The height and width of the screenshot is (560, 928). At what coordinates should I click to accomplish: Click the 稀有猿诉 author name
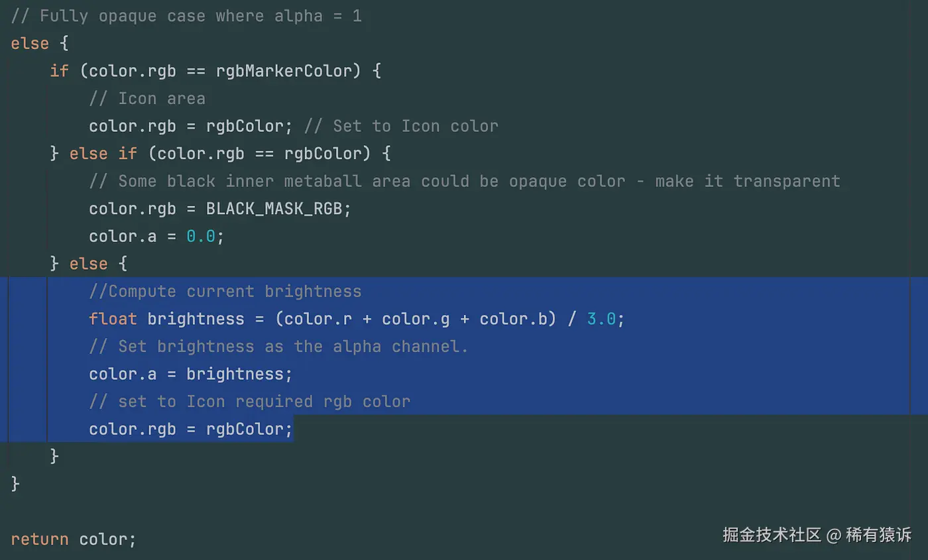[878, 535]
